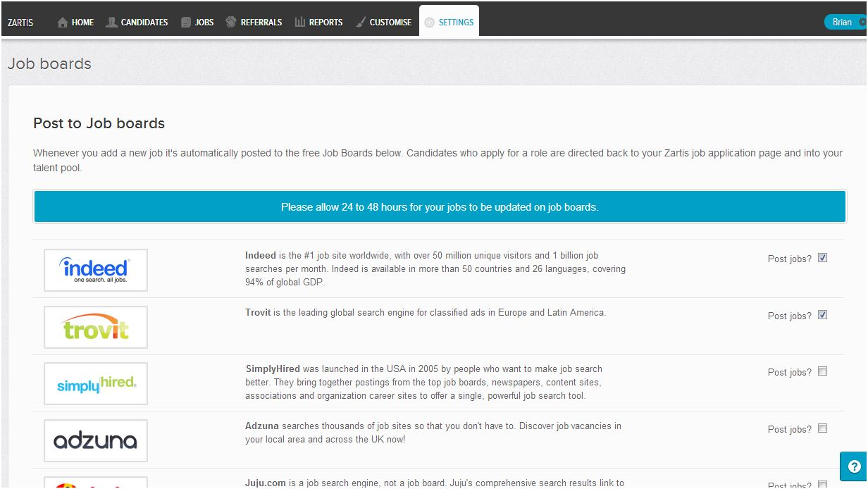Enable Post jobs for Juju.com
868x489 pixels.
[x=822, y=484]
